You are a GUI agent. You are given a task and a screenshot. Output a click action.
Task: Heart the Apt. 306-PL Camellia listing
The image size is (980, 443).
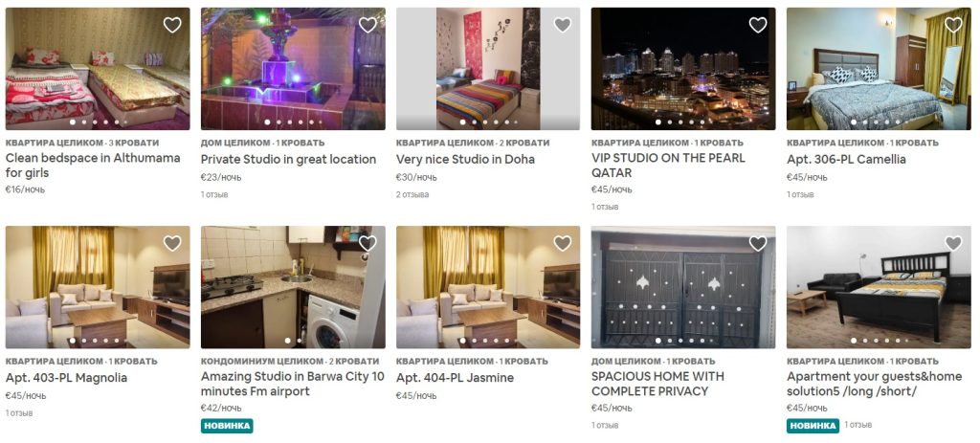coord(953,25)
